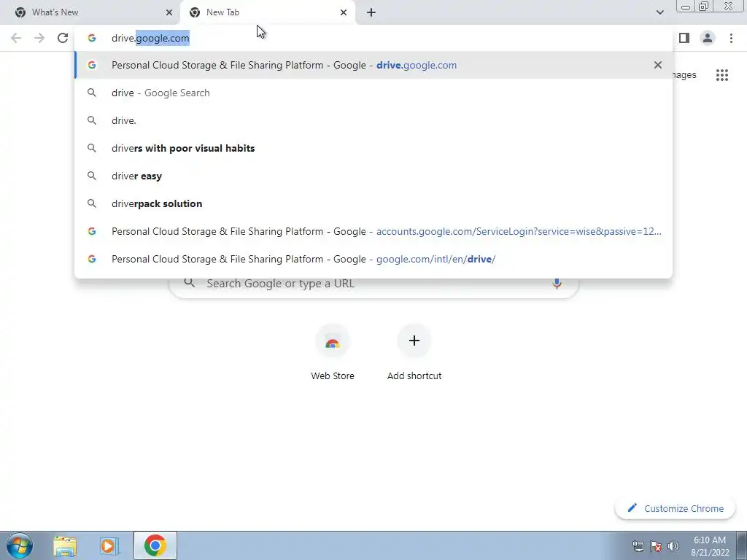
Task: Open the Action Center flag icon
Action: point(656,545)
